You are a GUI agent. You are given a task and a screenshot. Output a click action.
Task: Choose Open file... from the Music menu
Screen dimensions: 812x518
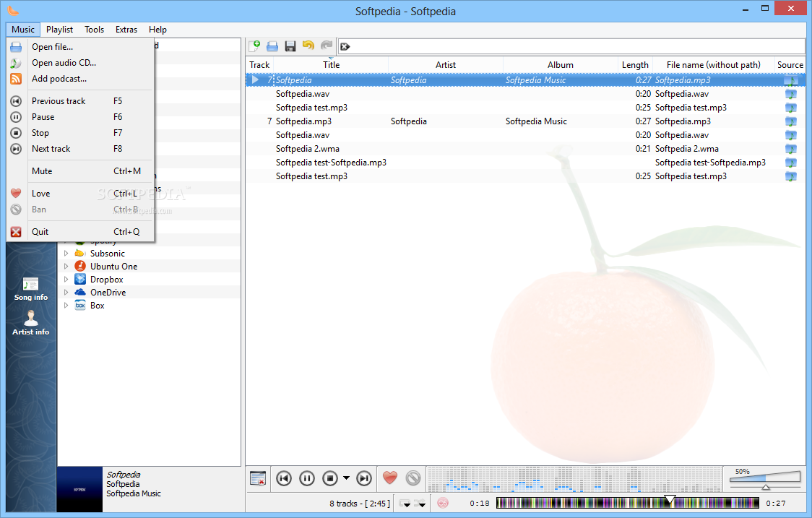tap(80, 47)
